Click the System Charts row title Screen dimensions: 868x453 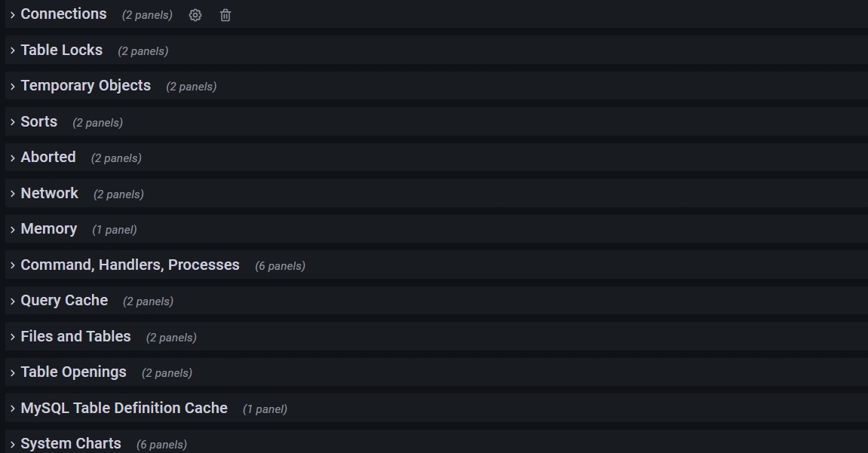click(71, 444)
